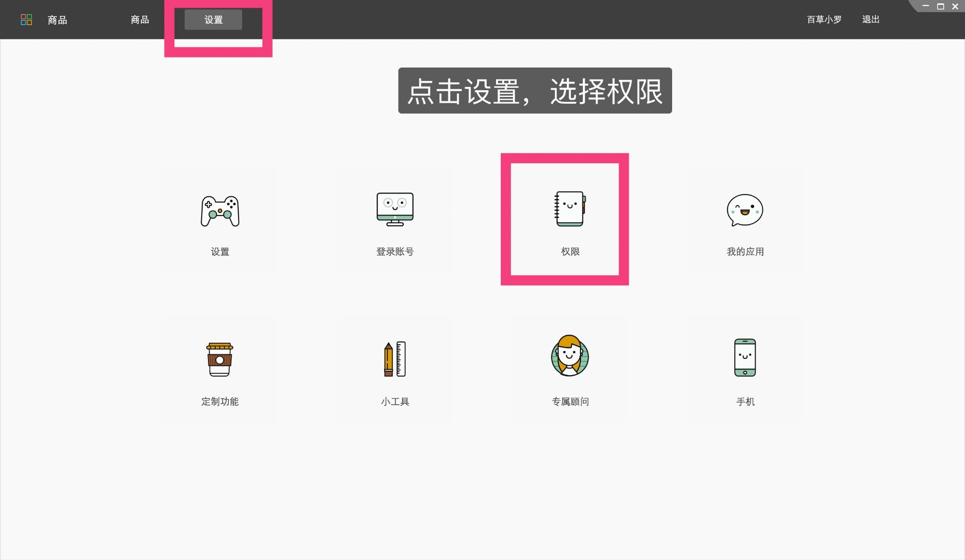Switch to the 设置 tab in the navigation bar
Screen dimensions: 965x560
[213, 20]
